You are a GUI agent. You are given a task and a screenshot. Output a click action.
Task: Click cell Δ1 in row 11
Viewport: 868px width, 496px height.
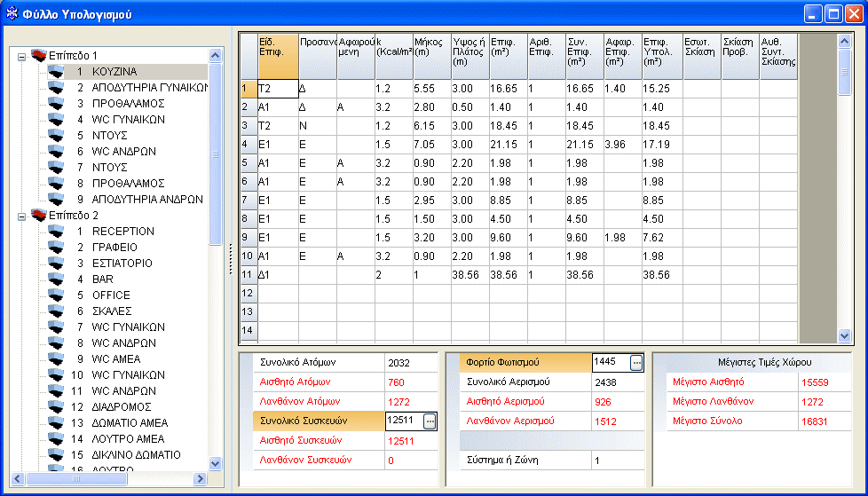tap(278, 274)
